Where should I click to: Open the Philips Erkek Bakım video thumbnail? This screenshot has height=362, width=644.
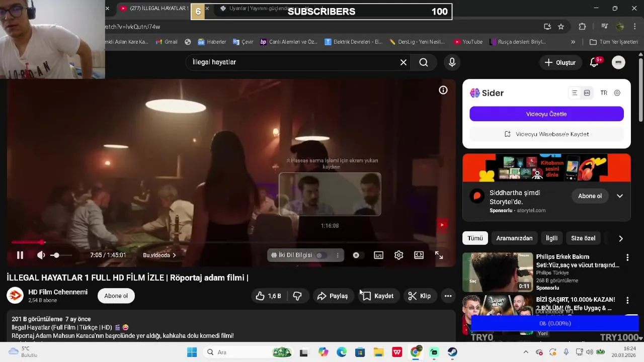tap(498, 272)
